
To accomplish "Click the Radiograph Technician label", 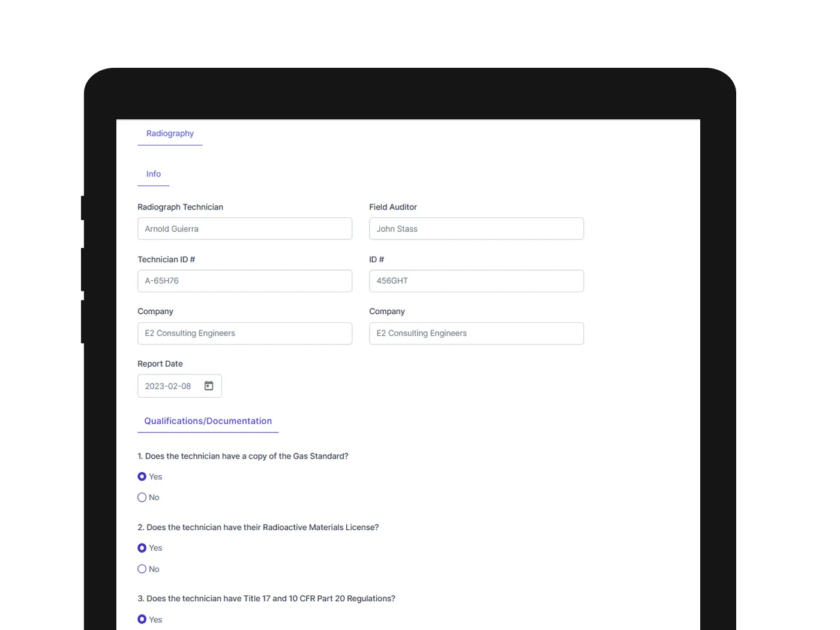I will click(180, 207).
